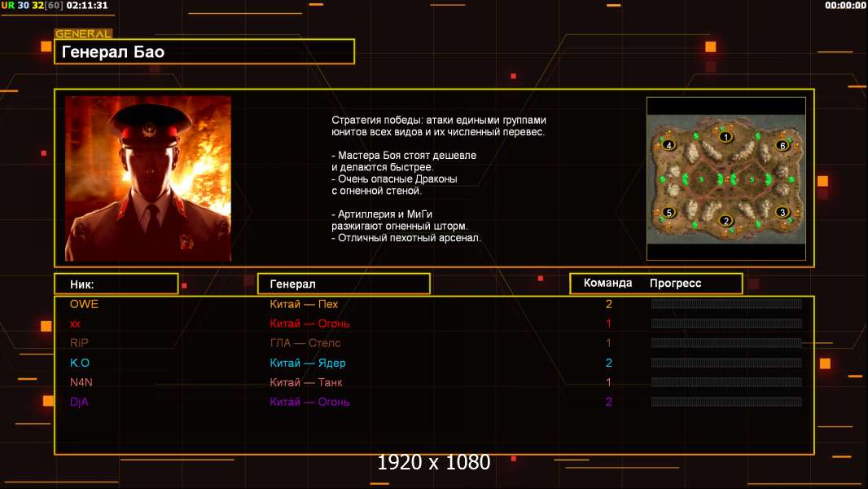Click "Китай — Танк" general entry
The image size is (868, 489).
pyautogui.click(x=305, y=382)
